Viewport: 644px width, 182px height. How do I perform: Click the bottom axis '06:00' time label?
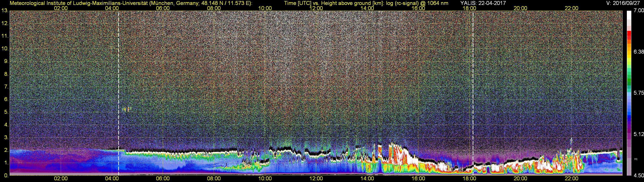click(x=163, y=179)
